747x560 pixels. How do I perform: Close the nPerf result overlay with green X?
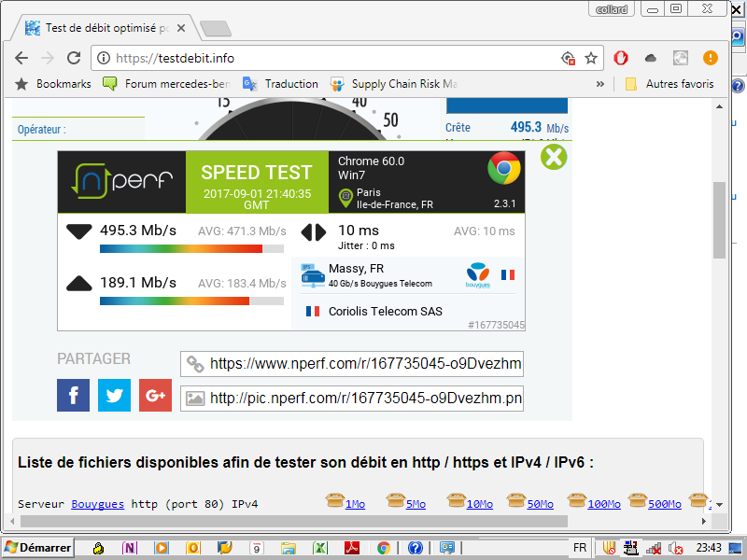pos(554,156)
